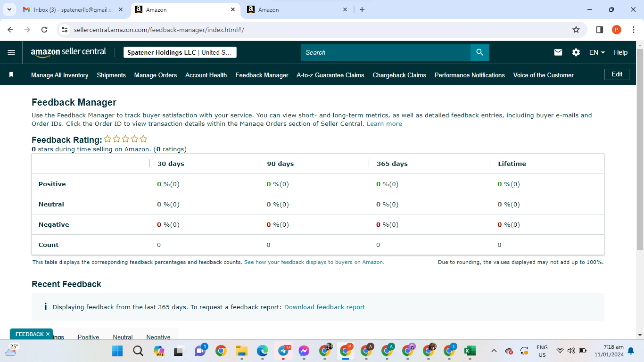Image resolution: width=644 pixels, height=362 pixels.
Task: Click the browser address bar URL
Action: [159, 30]
